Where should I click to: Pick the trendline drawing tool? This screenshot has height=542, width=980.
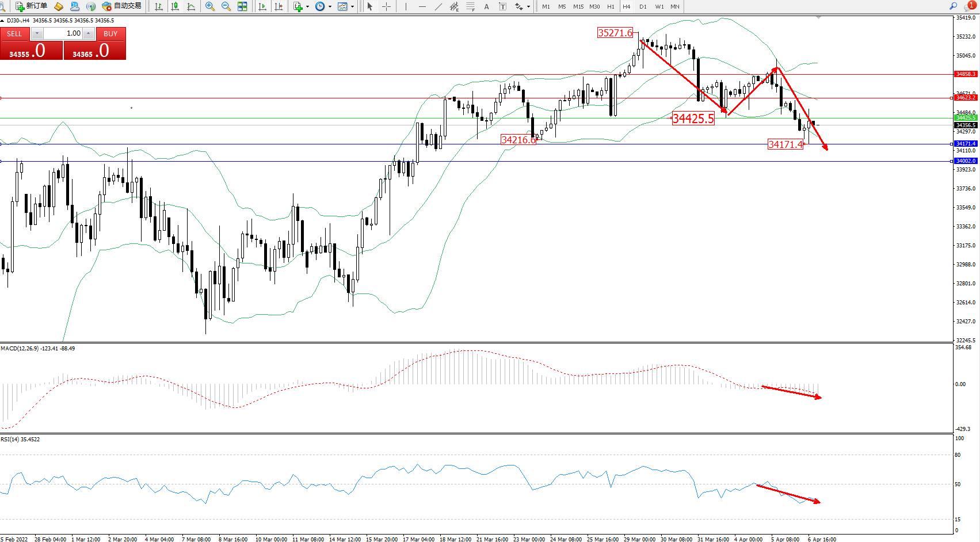pos(438,6)
